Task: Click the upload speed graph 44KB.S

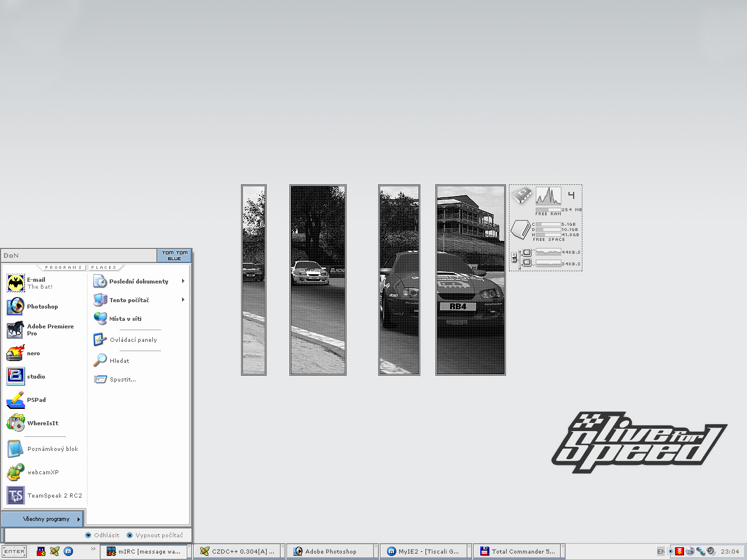Action: coord(548,252)
